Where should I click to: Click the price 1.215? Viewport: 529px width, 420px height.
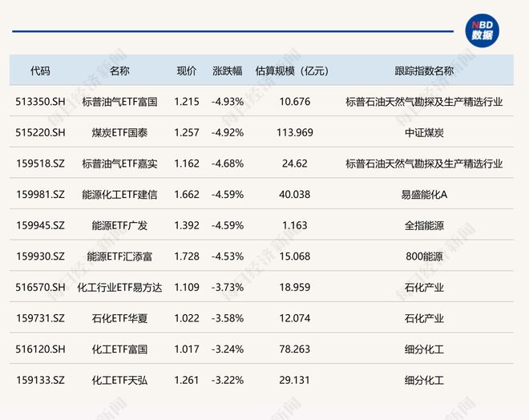(x=187, y=102)
